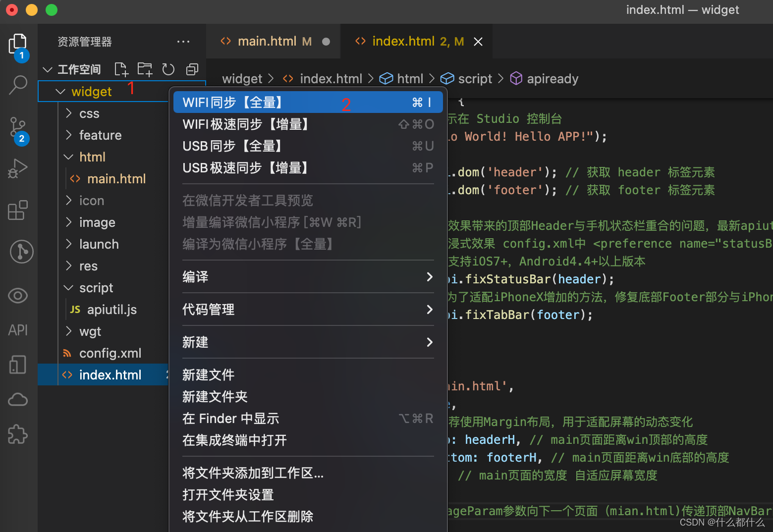This screenshot has width=773, height=532.
Task: Click code line with api.fixTabBar(footer)
Action: coord(520,315)
